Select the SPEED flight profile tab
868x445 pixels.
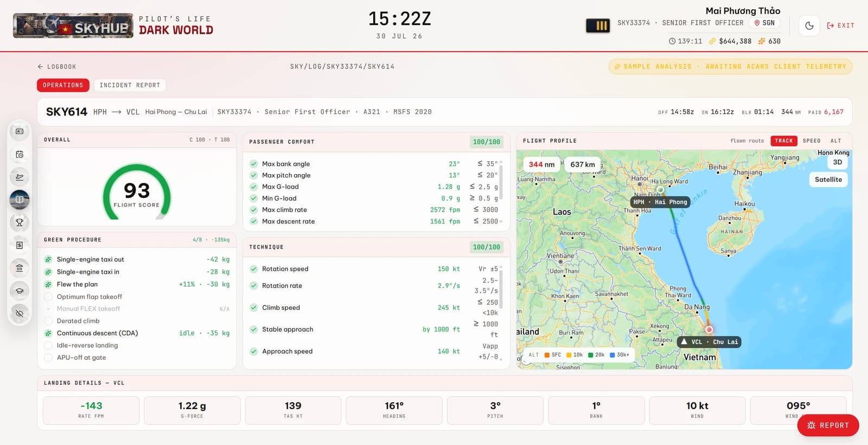[812, 141]
